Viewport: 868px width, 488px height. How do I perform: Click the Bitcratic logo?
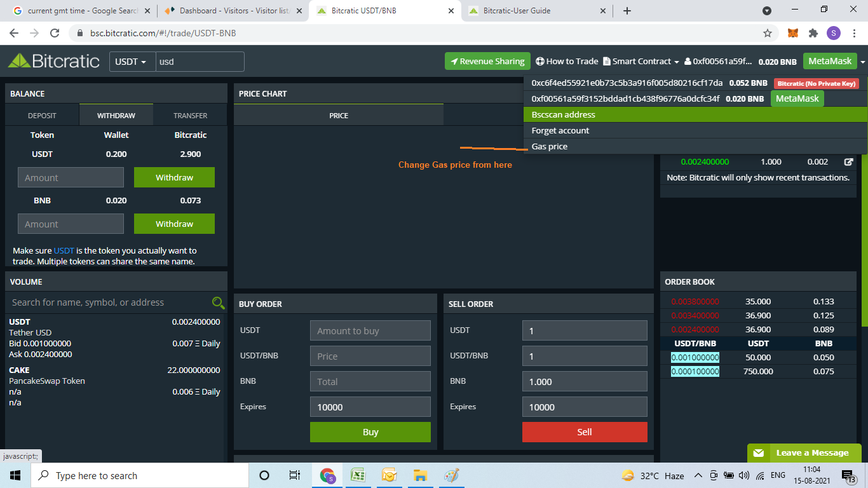click(x=54, y=61)
